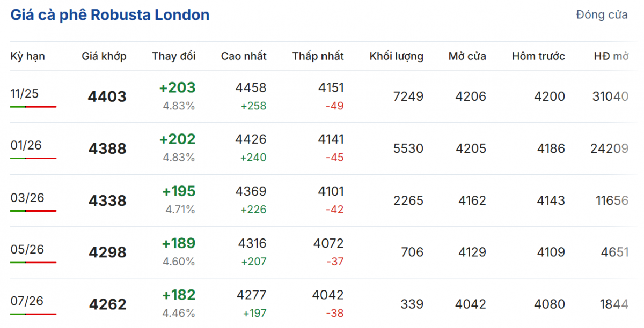Click the Giá cà phê Robusta London heading
644x328 pixels.
[x=110, y=15]
